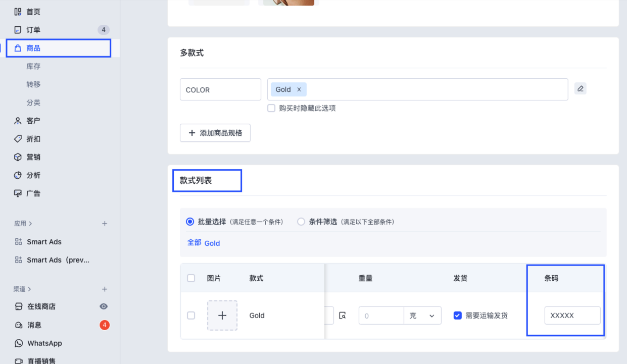Viewport: 627px width, 364px height.
Task: Click the pencil edit icon beside Gold values
Action: [x=580, y=88]
